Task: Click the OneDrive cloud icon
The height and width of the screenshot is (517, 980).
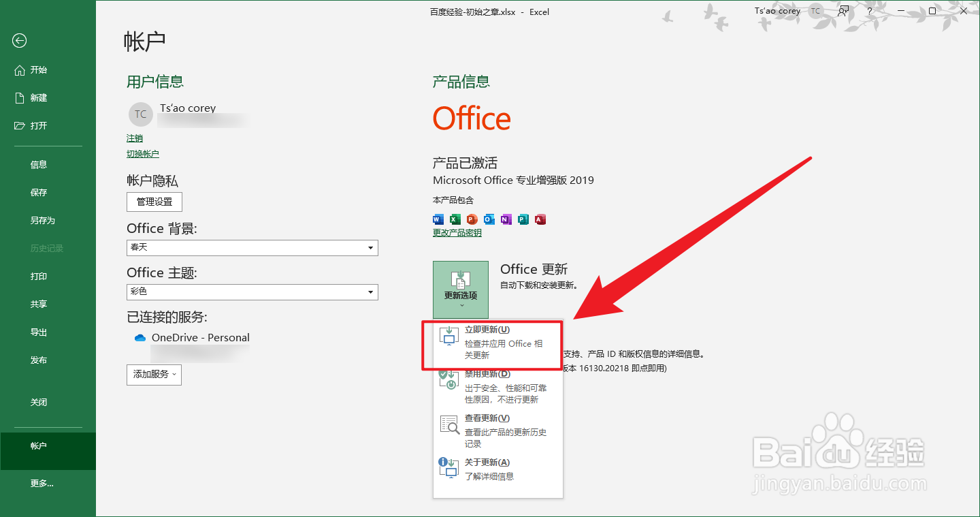Action: pos(140,338)
